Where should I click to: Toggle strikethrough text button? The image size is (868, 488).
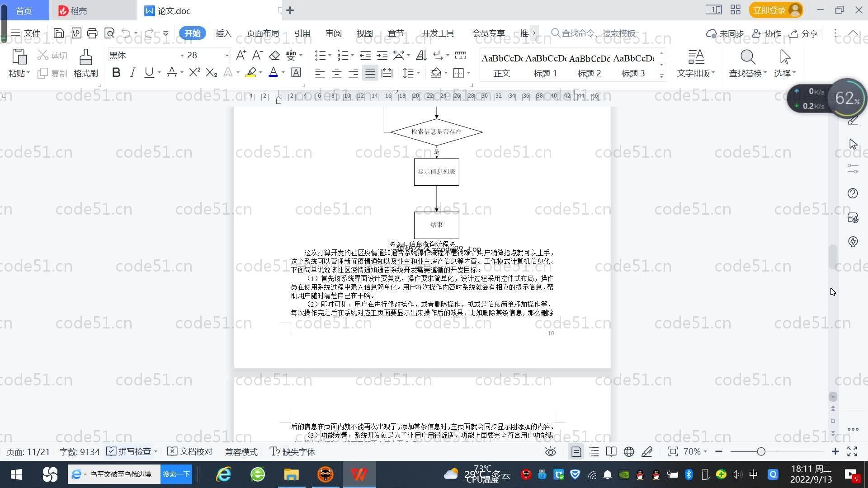point(171,72)
